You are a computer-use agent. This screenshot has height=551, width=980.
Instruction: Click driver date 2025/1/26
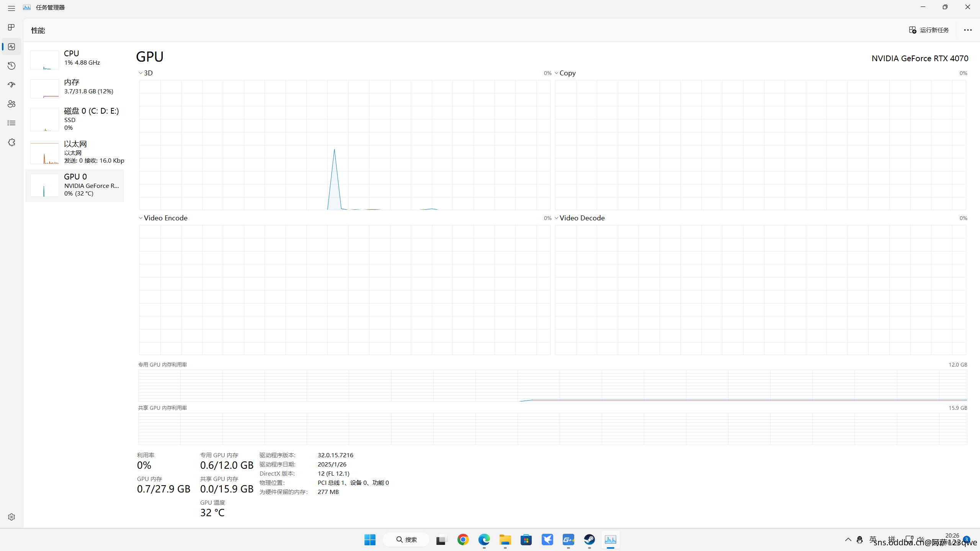point(332,464)
